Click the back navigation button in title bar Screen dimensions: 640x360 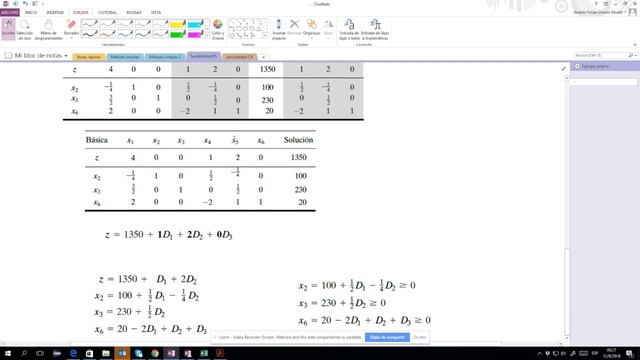16,4
